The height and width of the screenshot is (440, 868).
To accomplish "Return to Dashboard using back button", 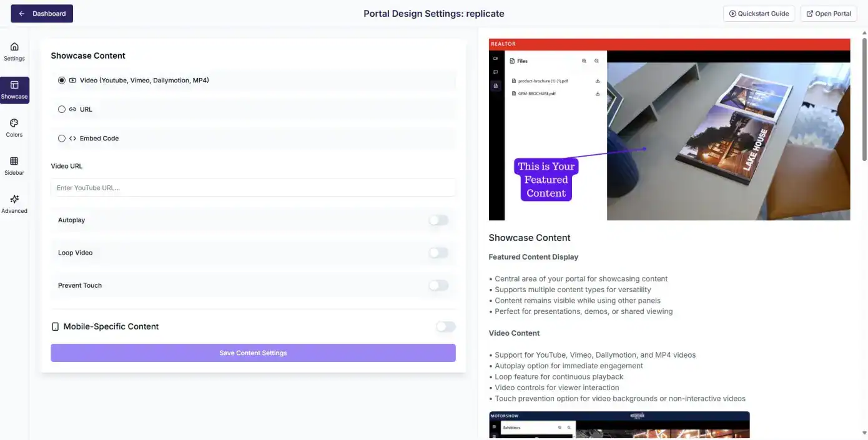I will (42, 14).
